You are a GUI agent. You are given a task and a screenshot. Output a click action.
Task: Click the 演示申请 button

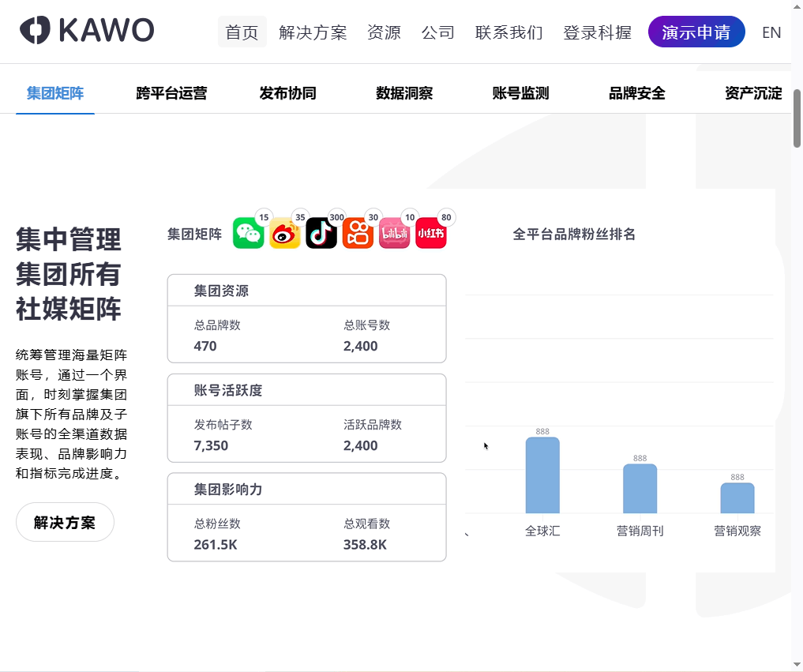click(696, 32)
